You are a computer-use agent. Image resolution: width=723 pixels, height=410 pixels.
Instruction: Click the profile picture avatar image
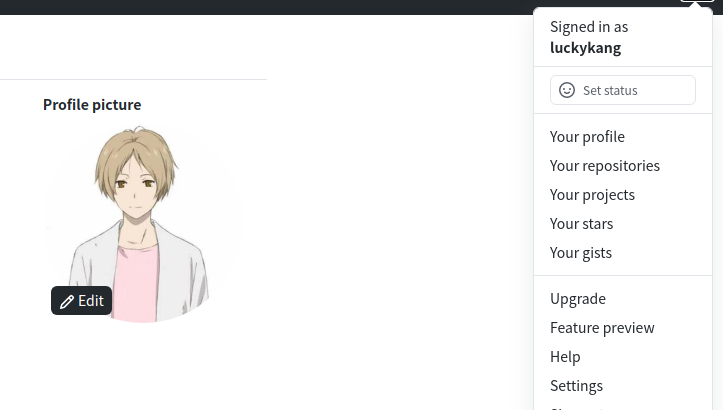(142, 224)
